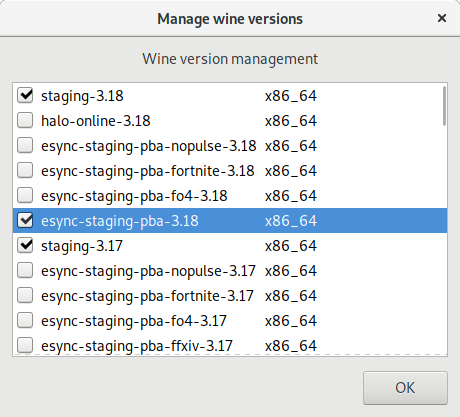The width and height of the screenshot is (460, 417).
Task: Click x86_64 architecture of staging-3.18 row
Action: click(291, 96)
